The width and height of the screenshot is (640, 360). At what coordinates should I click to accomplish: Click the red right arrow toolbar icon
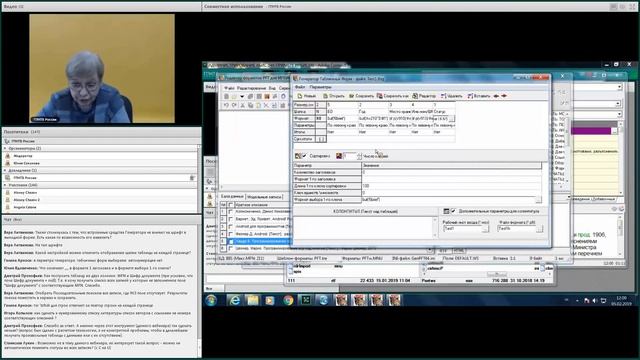click(504, 96)
